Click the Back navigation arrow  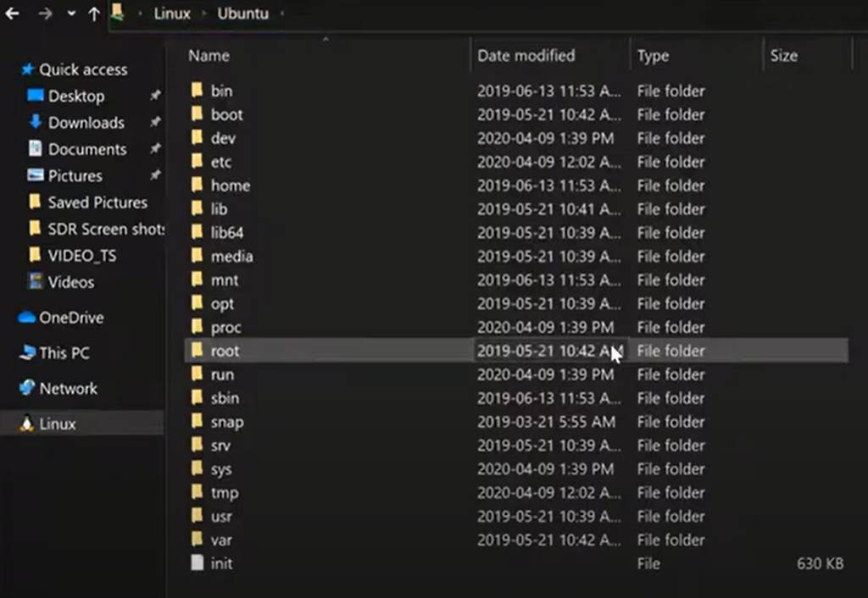pyautogui.click(x=12, y=14)
